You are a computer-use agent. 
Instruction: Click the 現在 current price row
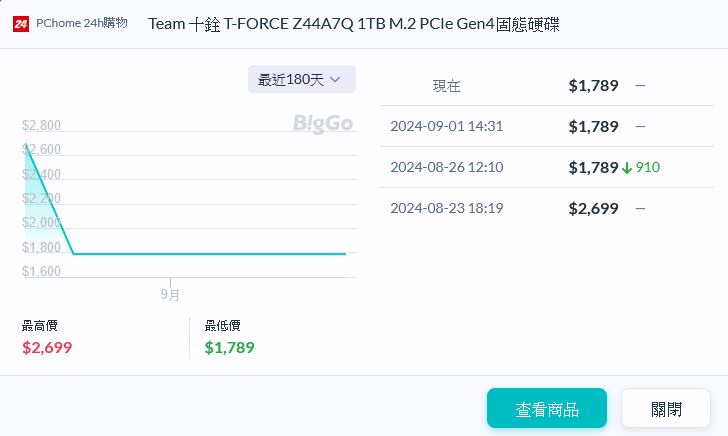click(546, 86)
